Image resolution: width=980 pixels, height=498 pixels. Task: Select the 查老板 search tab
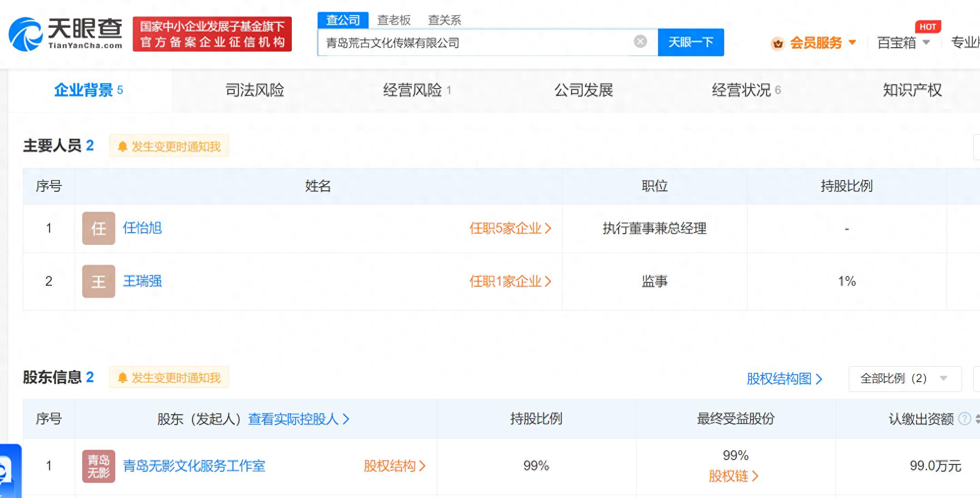[x=393, y=20]
